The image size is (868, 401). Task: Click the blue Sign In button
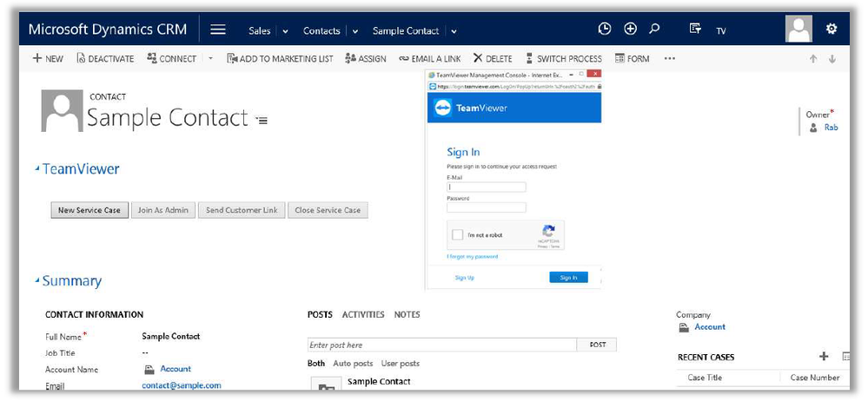(568, 278)
